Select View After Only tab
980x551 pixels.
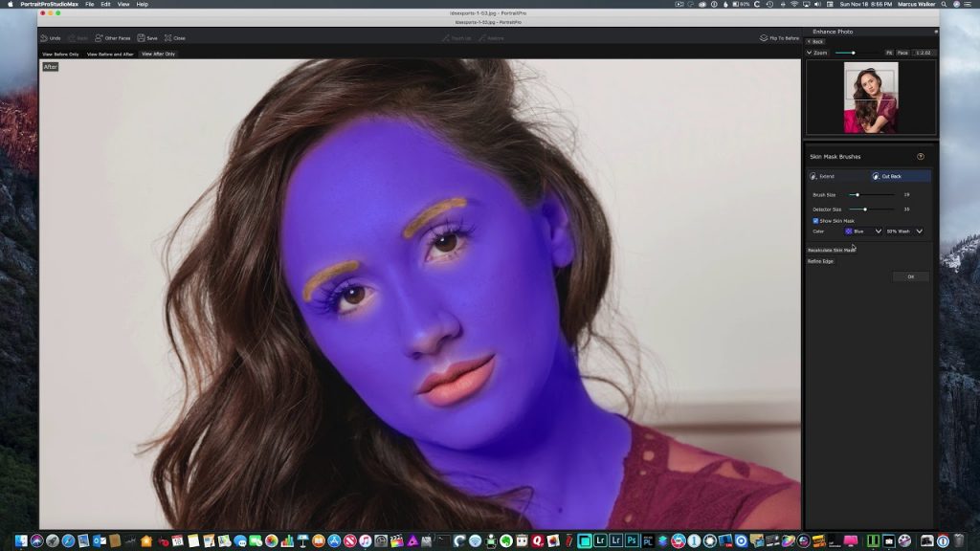coord(158,54)
